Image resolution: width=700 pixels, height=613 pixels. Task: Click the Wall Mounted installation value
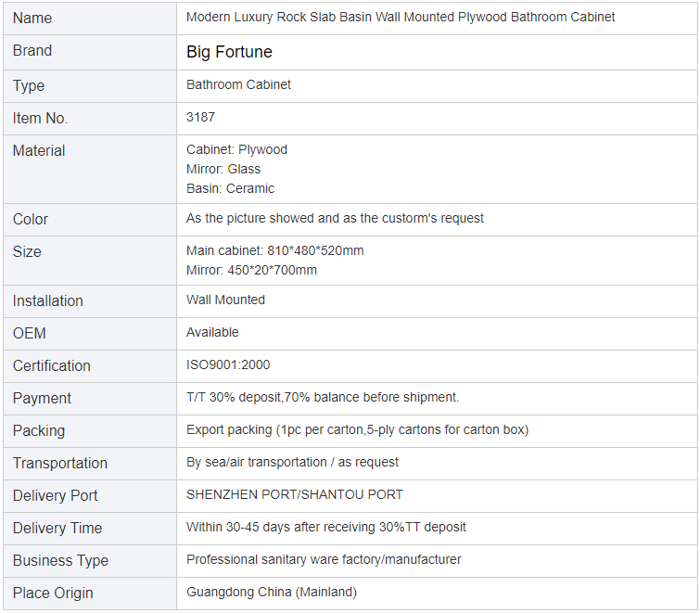(225, 300)
